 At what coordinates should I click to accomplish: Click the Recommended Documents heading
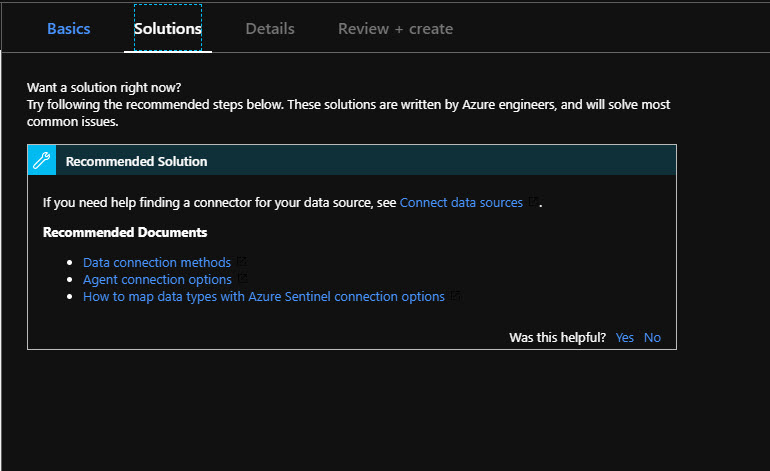[125, 232]
